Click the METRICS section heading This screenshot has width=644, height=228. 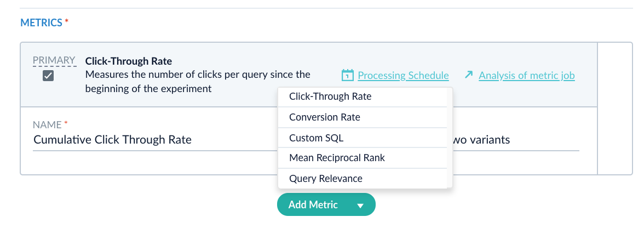pyautogui.click(x=41, y=23)
